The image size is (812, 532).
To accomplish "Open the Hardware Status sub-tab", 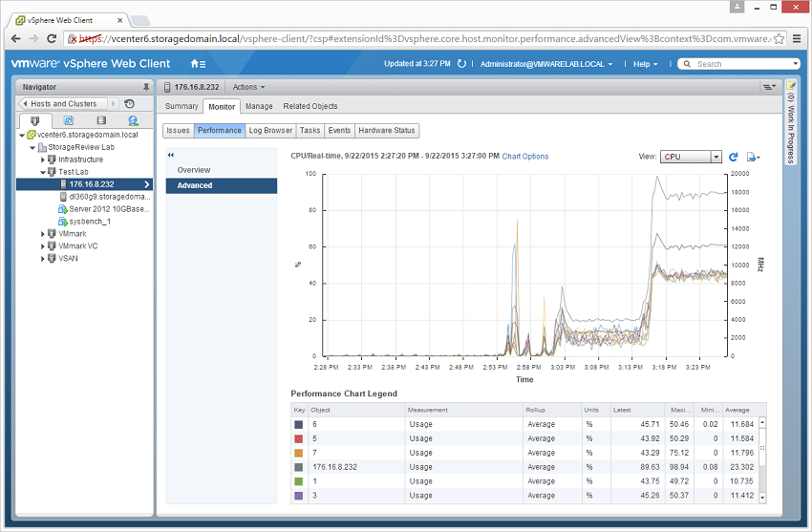I will pos(386,131).
